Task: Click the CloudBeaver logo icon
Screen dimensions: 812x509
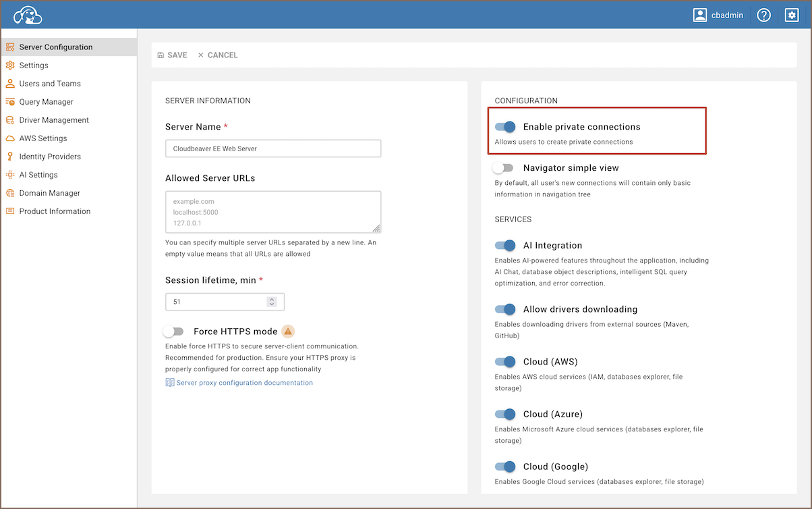Action: 28,15
